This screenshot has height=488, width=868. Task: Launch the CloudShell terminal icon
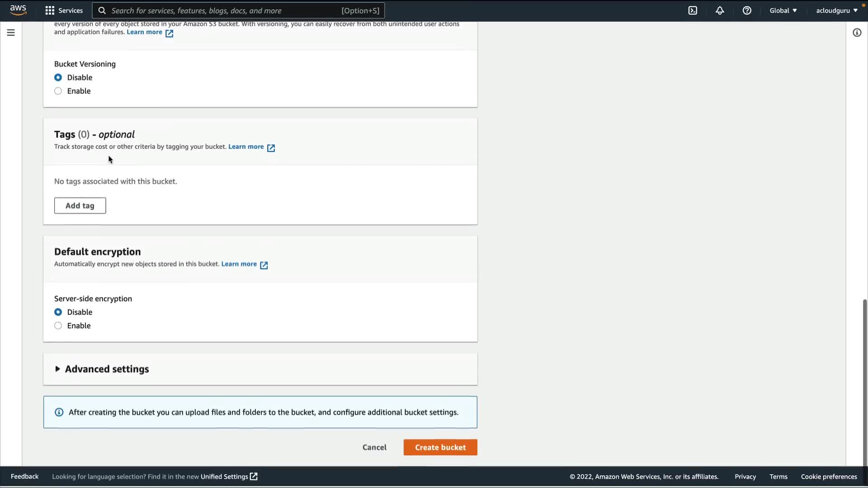(x=693, y=10)
